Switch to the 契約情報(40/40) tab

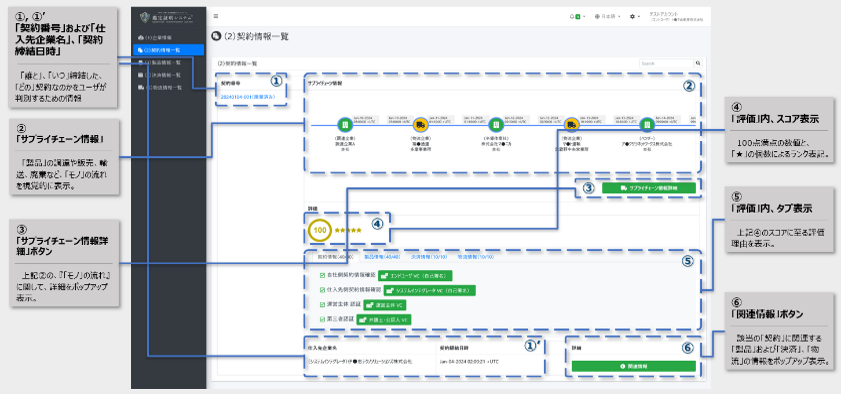click(x=335, y=258)
